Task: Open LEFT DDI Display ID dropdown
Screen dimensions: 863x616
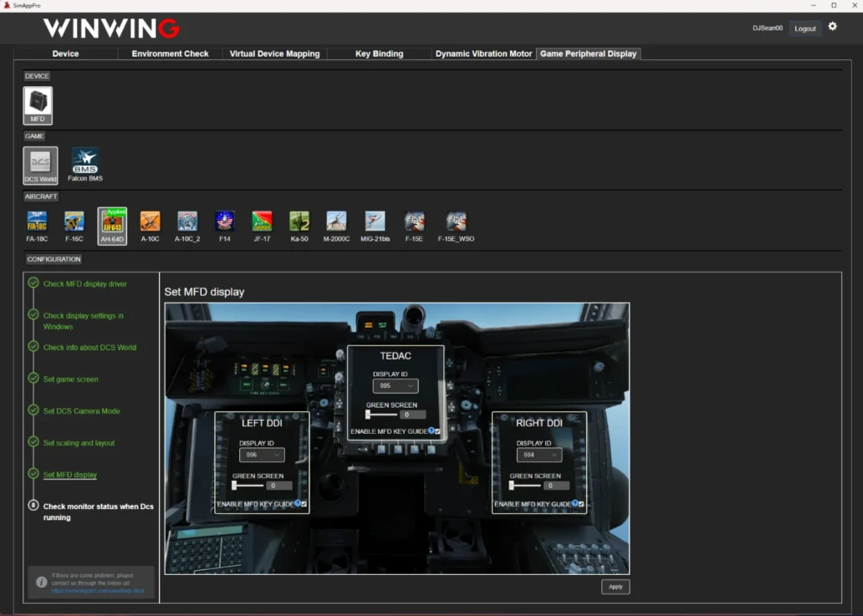Action: tap(262, 455)
